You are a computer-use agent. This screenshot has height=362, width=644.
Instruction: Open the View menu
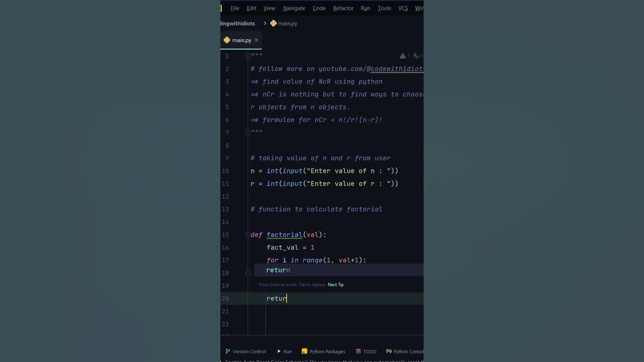click(269, 8)
